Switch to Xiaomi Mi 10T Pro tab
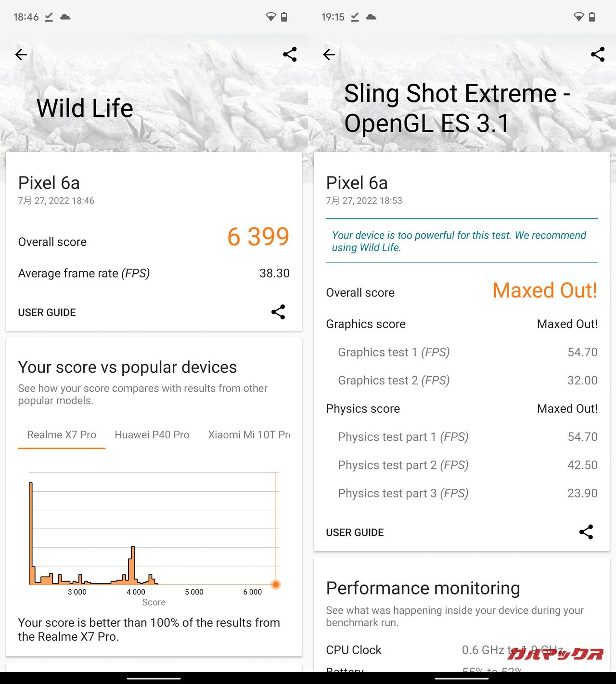This screenshot has width=616, height=684. [x=249, y=435]
